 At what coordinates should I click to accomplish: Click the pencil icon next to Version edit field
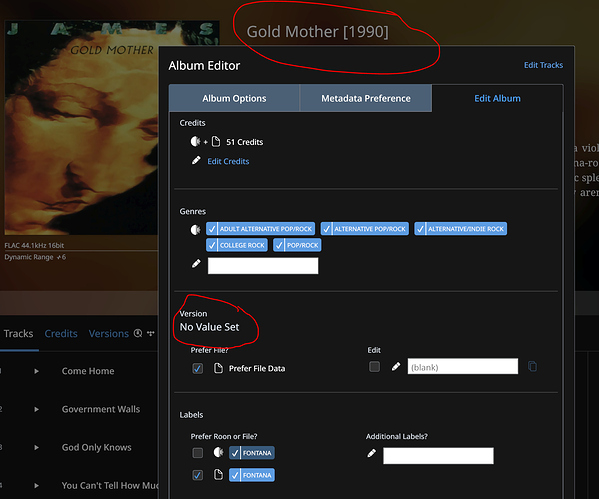(x=396, y=367)
